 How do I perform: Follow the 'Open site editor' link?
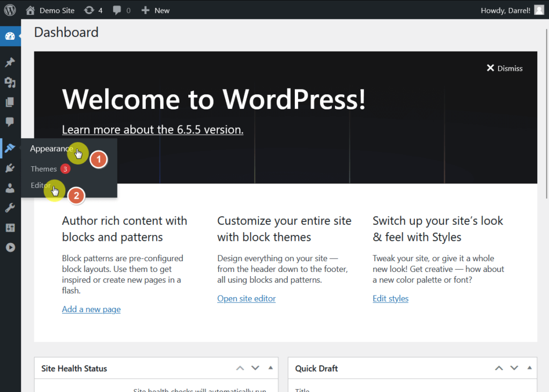click(247, 299)
